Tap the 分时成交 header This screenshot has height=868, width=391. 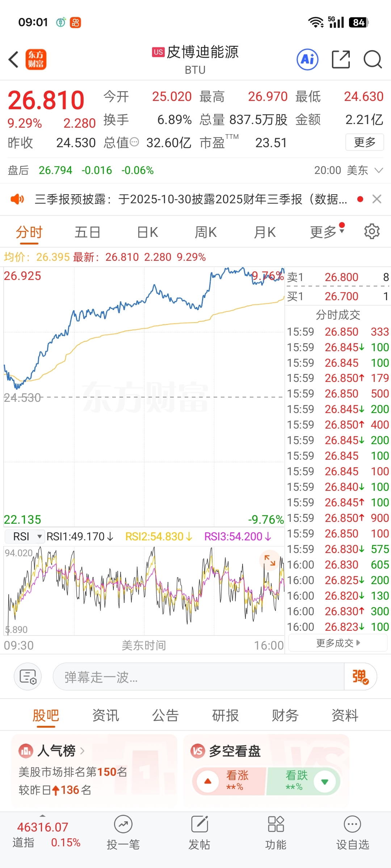click(x=338, y=315)
